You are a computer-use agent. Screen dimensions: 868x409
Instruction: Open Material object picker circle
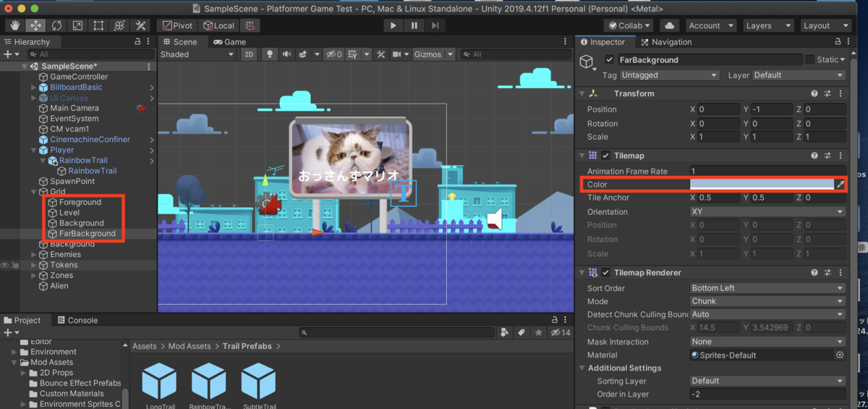840,355
